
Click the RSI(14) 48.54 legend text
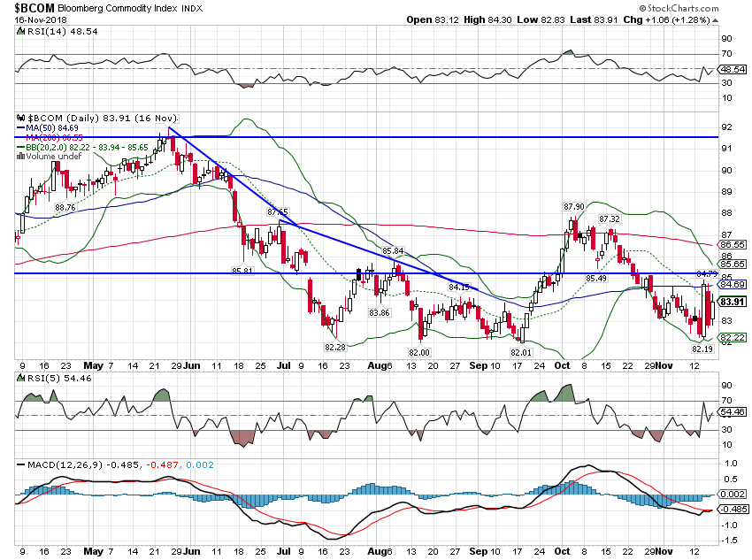pyautogui.click(x=62, y=32)
